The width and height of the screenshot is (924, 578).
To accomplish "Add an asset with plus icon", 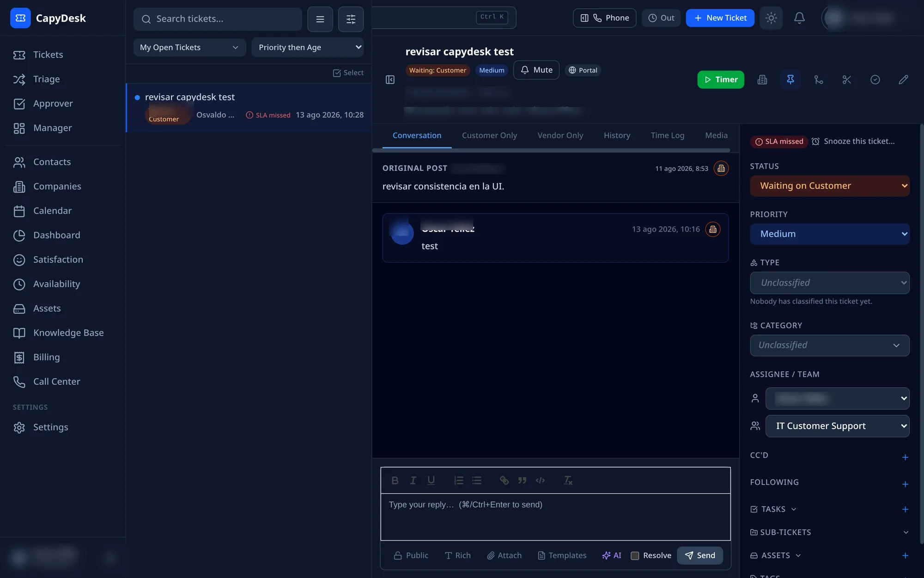I will tap(905, 555).
